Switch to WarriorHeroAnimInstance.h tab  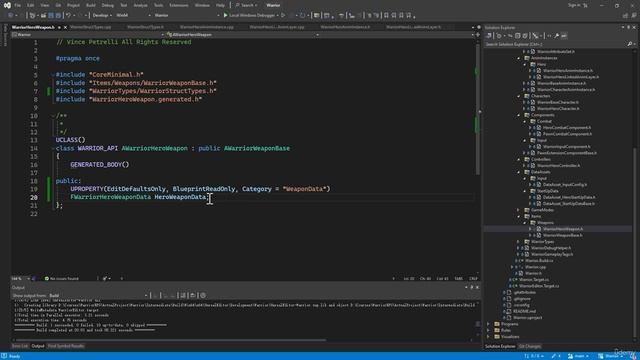pyautogui.click(x=345, y=27)
